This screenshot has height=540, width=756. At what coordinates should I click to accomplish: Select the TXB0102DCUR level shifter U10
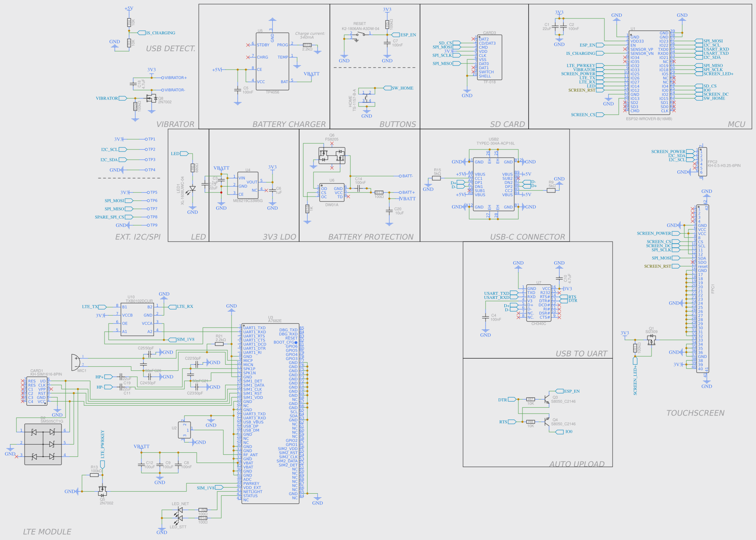(x=137, y=319)
